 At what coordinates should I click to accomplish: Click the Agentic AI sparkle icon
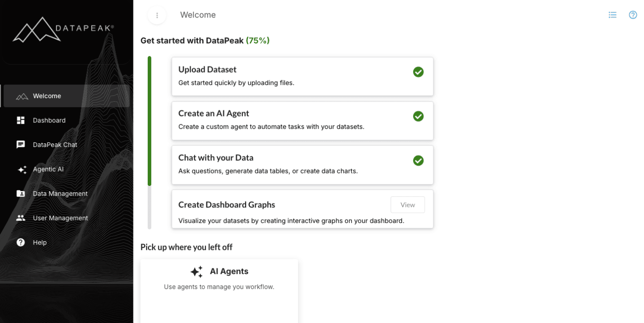(21, 169)
